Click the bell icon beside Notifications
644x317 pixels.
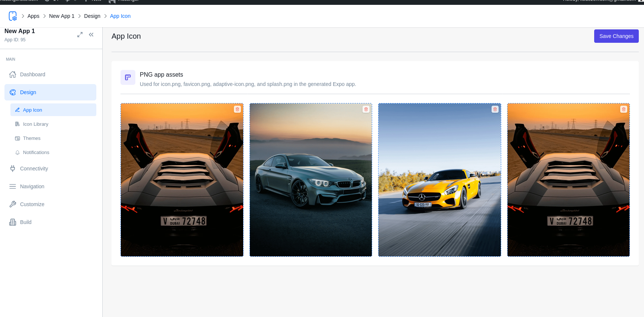click(17, 152)
